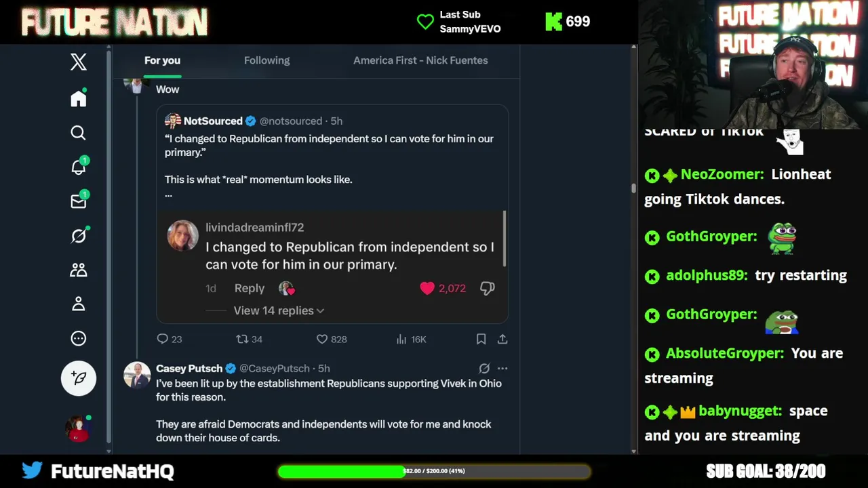868x488 pixels.
Task: Open the Grok icon in sidebar
Action: pyautogui.click(x=79, y=236)
